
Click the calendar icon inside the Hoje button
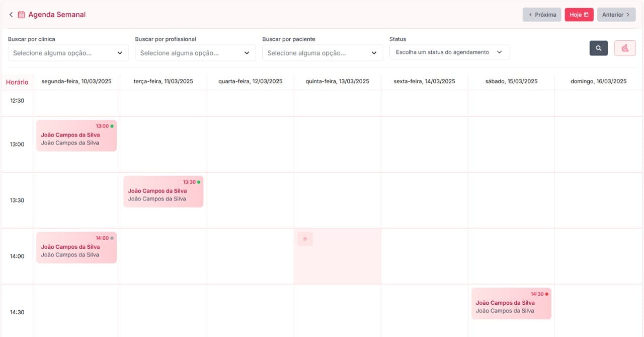[x=586, y=15]
